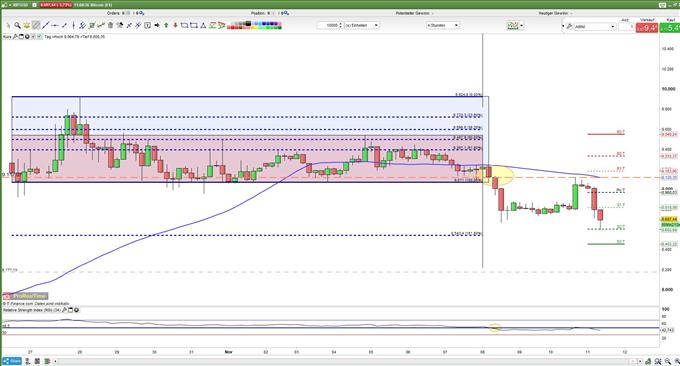Select the triangle drawing tool
The height and width of the screenshot is (366, 680).
click(203, 26)
